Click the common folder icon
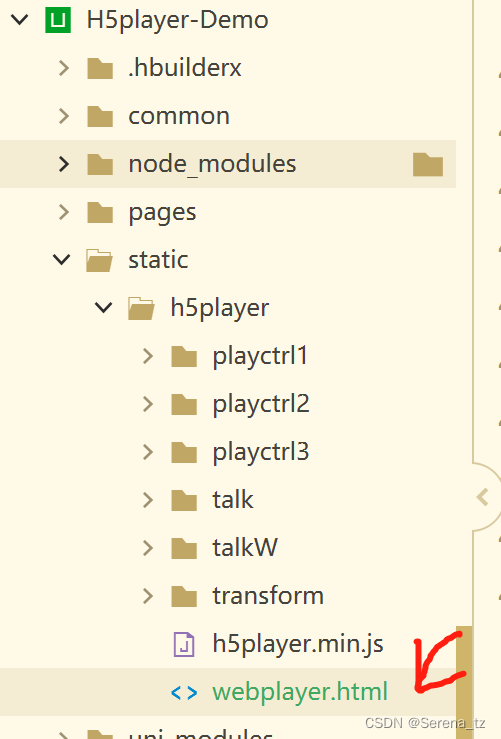This screenshot has width=501, height=739. (x=100, y=116)
